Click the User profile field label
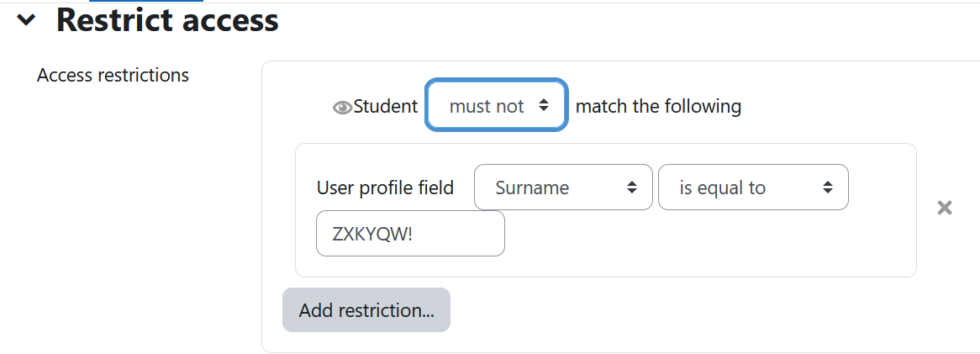 (x=385, y=188)
